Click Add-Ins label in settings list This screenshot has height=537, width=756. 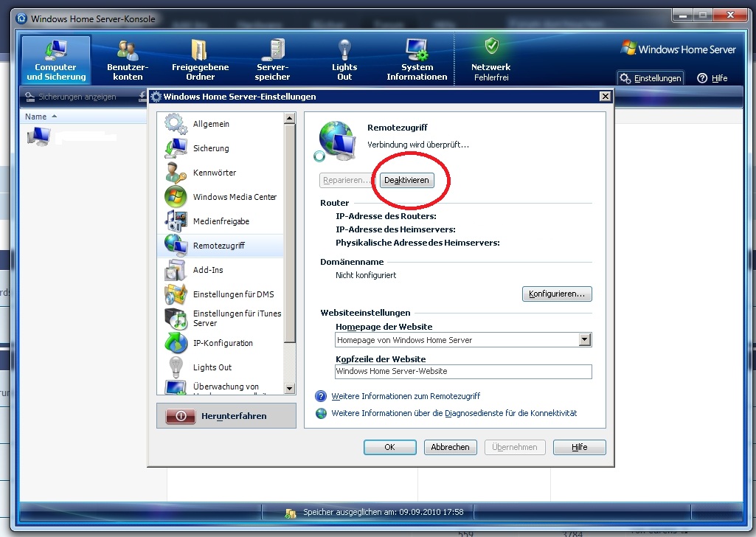[x=208, y=270]
